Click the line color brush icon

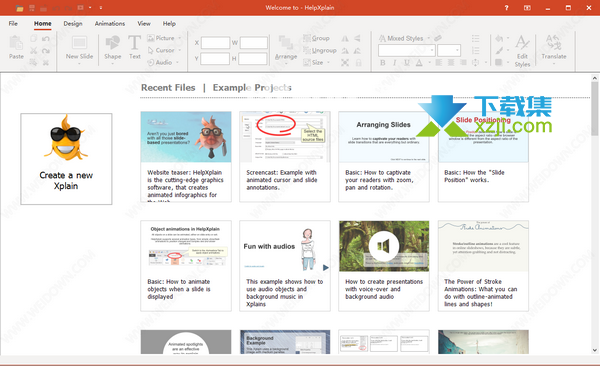click(x=499, y=51)
